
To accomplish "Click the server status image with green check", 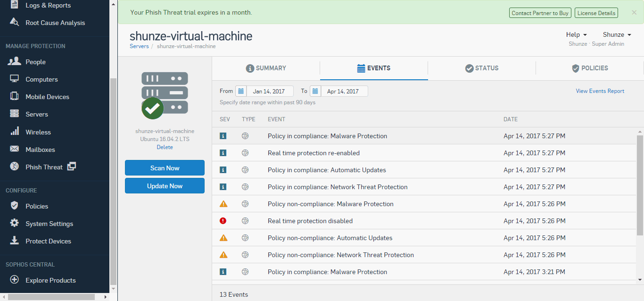I will [165, 96].
